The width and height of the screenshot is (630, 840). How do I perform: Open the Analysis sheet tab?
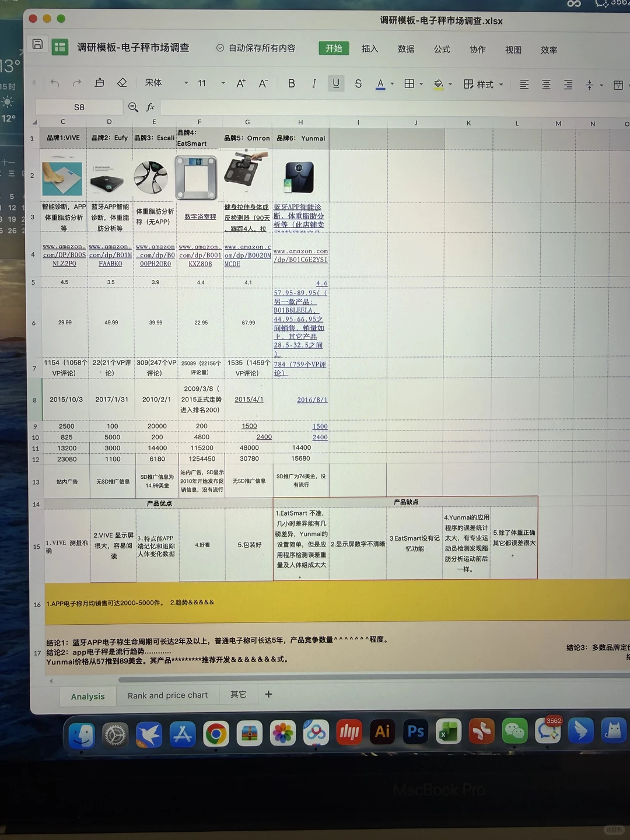click(x=88, y=696)
